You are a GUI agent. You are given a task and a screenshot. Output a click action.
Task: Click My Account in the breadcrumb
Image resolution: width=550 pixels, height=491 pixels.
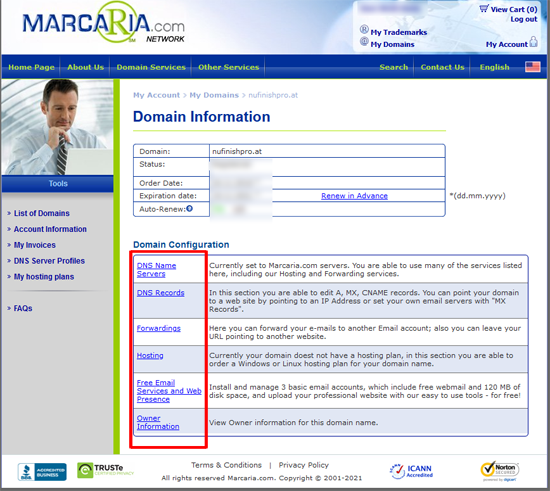pos(156,95)
